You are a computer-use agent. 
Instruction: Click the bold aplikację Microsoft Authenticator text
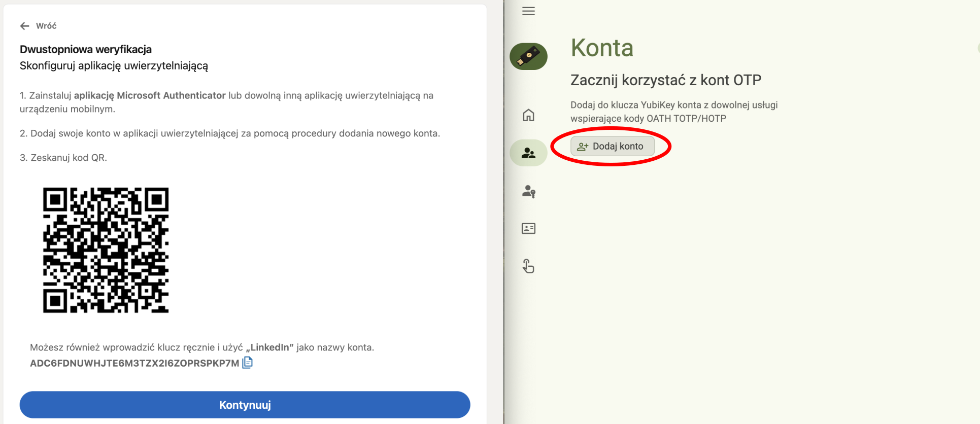click(150, 95)
